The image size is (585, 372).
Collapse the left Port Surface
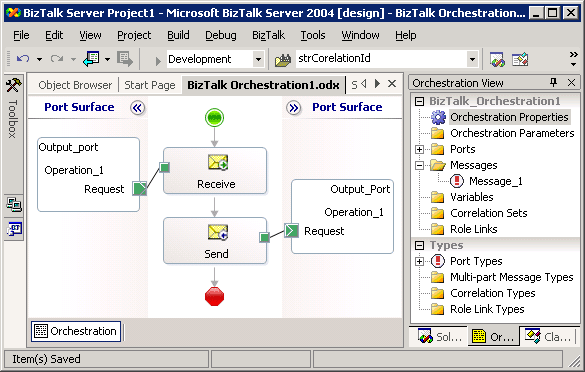click(138, 108)
